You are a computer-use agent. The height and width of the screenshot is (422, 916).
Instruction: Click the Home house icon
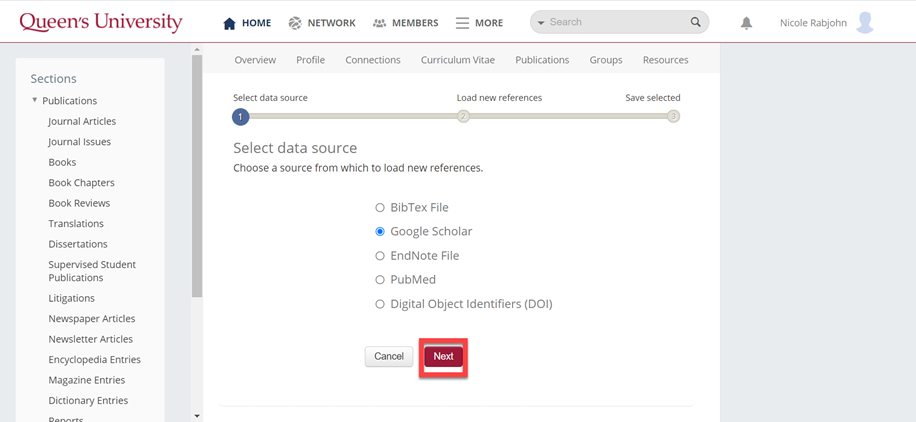pyautogui.click(x=230, y=23)
